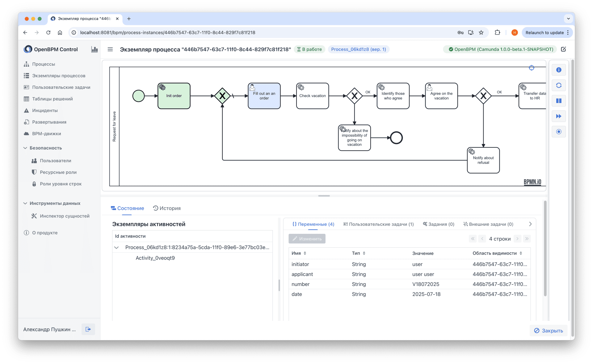The image size is (593, 364).
Task: Suspend the instance with the pause icon
Action: (559, 101)
